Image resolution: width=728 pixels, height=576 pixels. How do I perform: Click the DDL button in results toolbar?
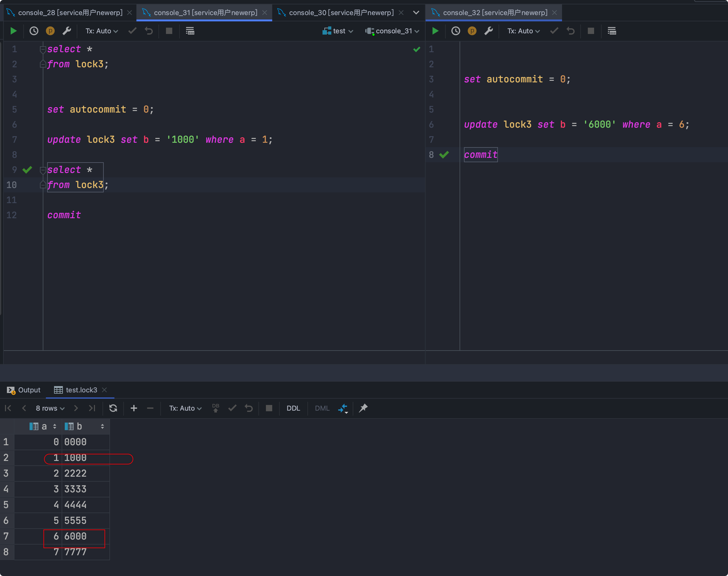[x=293, y=408]
